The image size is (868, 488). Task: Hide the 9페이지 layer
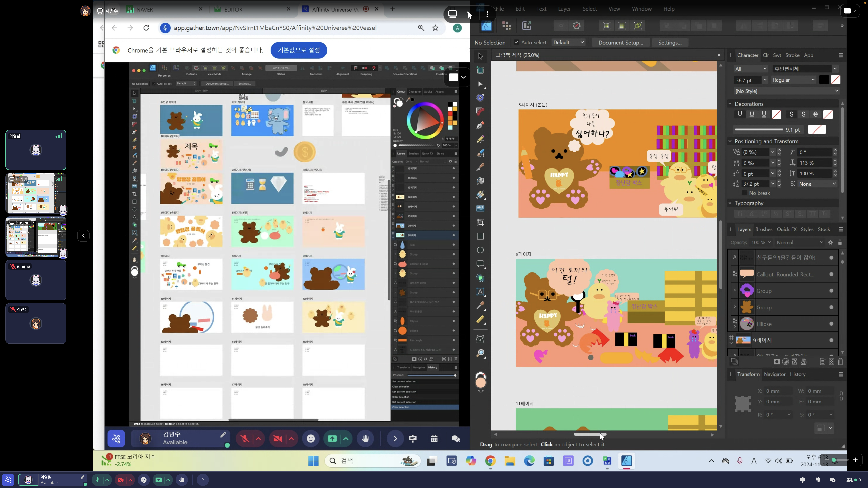[x=832, y=340]
